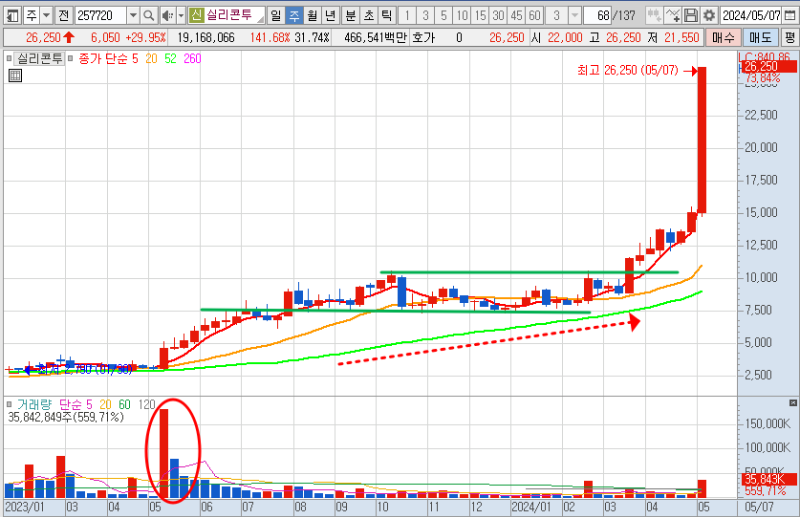Choose the 60 interval button

coord(535,16)
